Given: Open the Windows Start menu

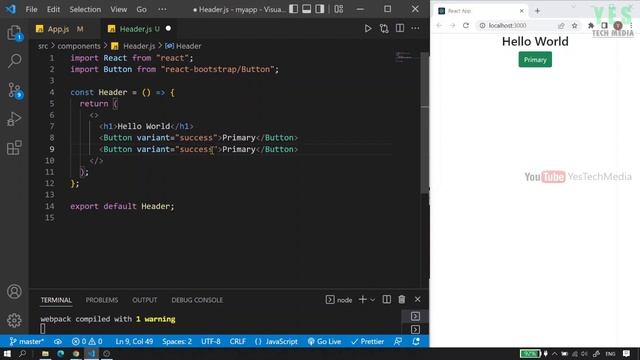Looking at the screenshot, I should pos(7,353).
